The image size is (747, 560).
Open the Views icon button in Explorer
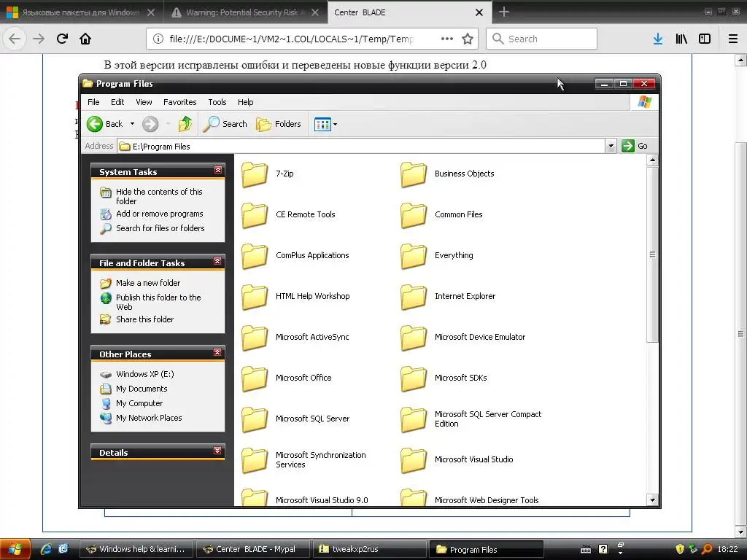pyautogui.click(x=322, y=124)
